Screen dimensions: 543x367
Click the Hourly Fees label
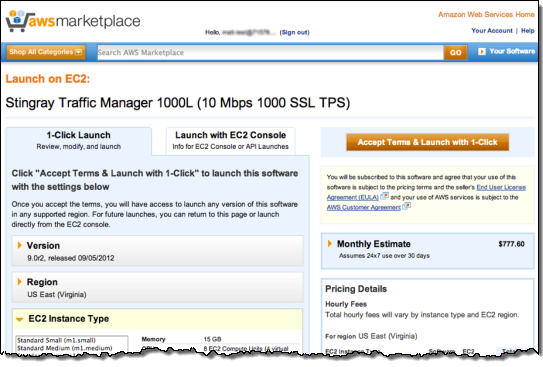tap(346, 304)
